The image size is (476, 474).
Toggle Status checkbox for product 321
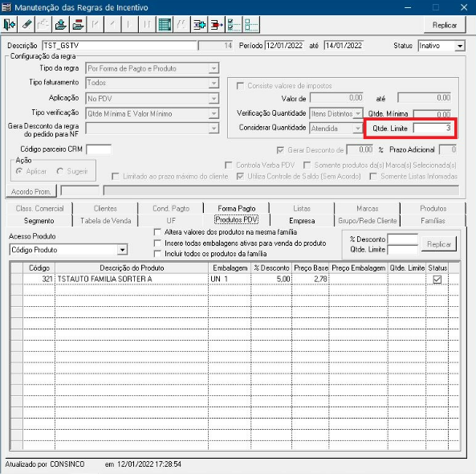pyautogui.click(x=437, y=279)
